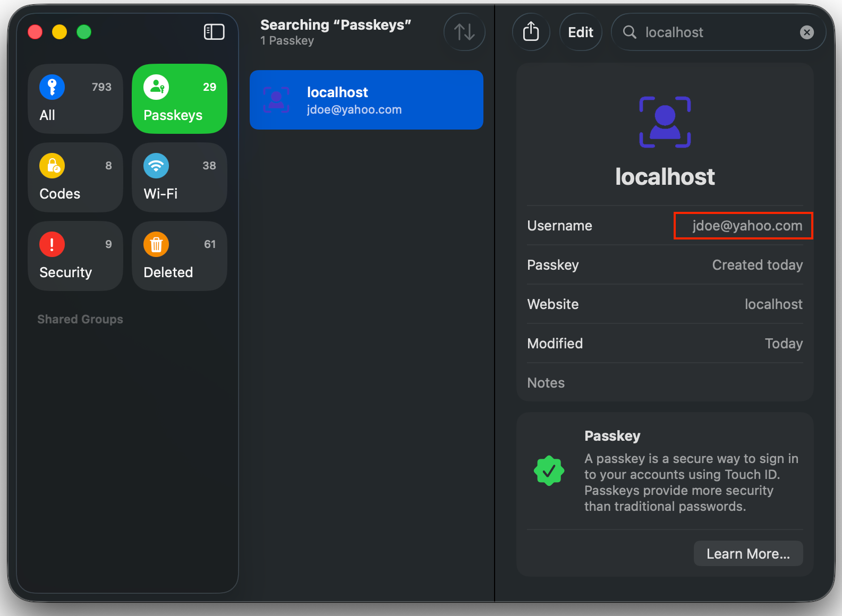Click the orange trash Deleted icon
842x616 pixels.
pyautogui.click(x=156, y=244)
